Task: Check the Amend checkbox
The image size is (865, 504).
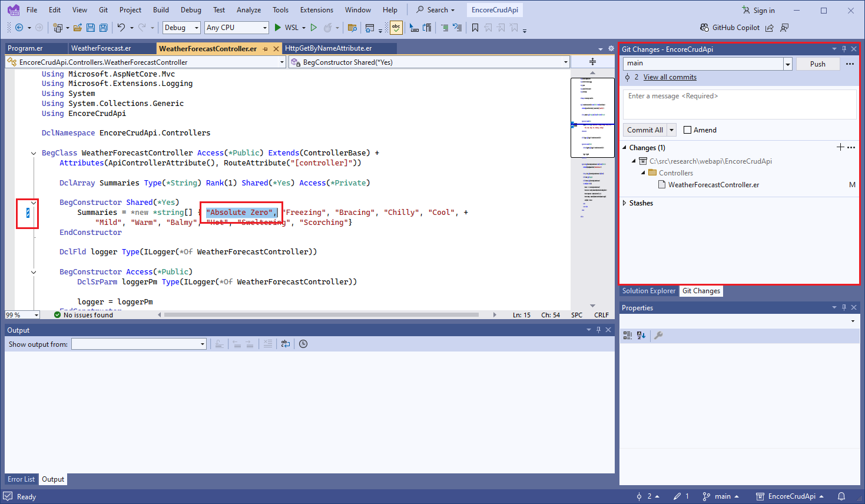Action: pos(687,130)
